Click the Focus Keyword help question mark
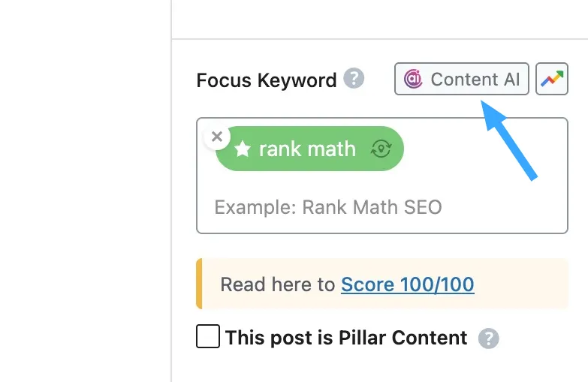The height and width of the screenshot is (382, 588). pyautogui.click(x=354, y=78)
